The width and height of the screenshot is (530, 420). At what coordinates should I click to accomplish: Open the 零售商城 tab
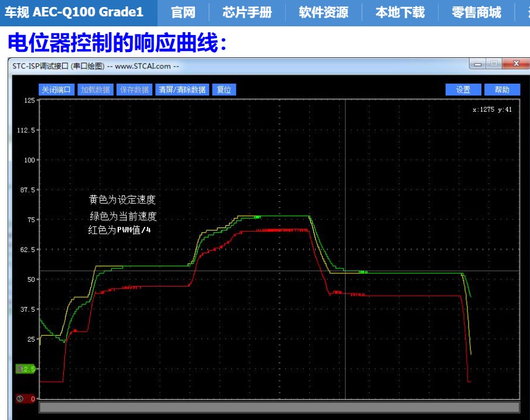coord(476,12)
